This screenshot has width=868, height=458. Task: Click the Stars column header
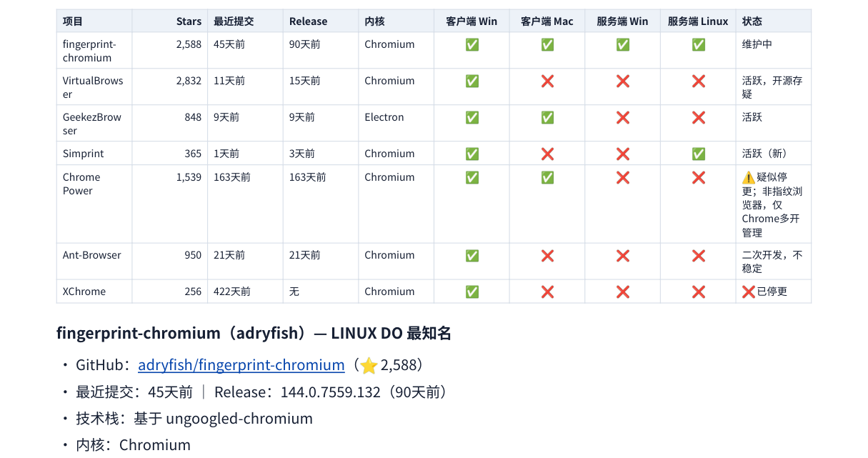click(x=189, y=21)
